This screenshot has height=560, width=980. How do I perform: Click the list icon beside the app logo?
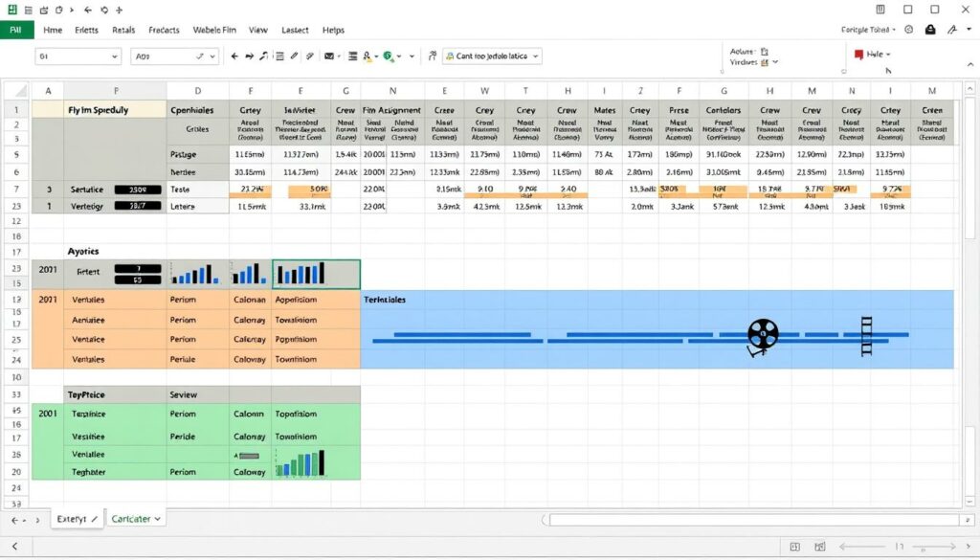[28, 10]
